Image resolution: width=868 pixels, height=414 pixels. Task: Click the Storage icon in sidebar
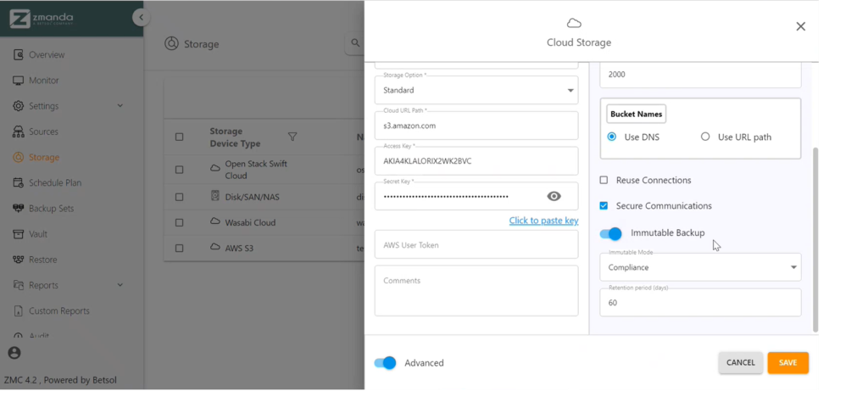click(x=19, y=158)
